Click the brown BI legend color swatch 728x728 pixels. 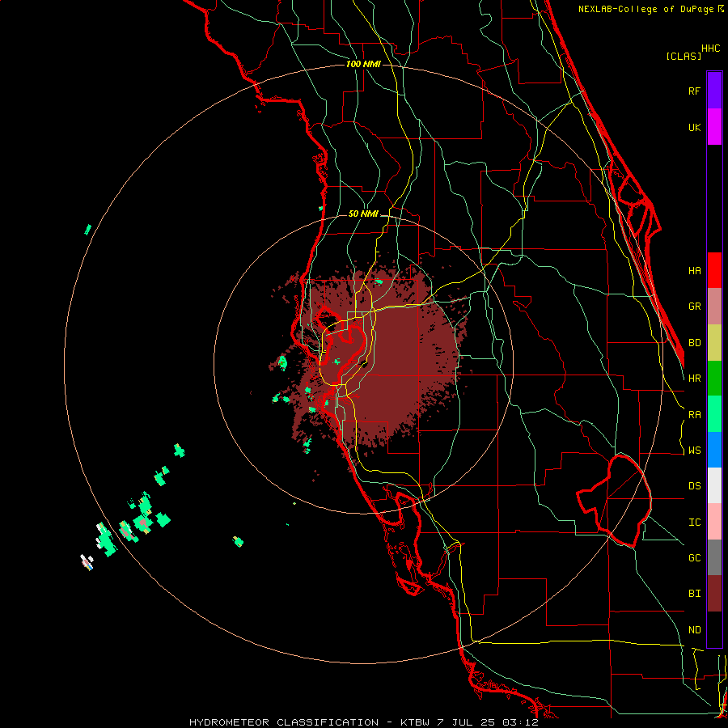(x=714, y=594)
